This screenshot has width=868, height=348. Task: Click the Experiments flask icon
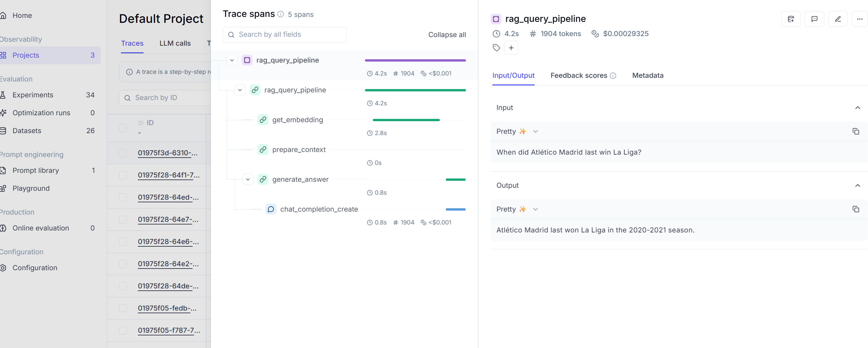3,95
